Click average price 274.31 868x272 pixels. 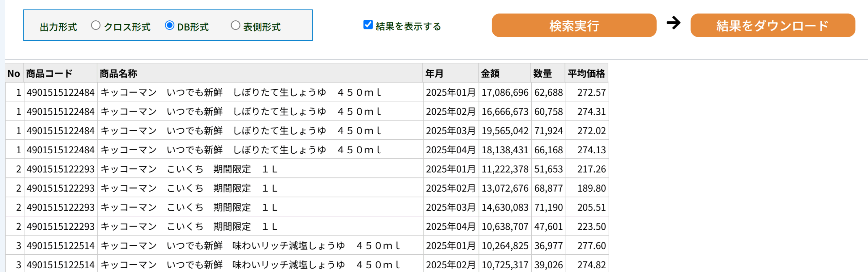click(x=587, y=112)
